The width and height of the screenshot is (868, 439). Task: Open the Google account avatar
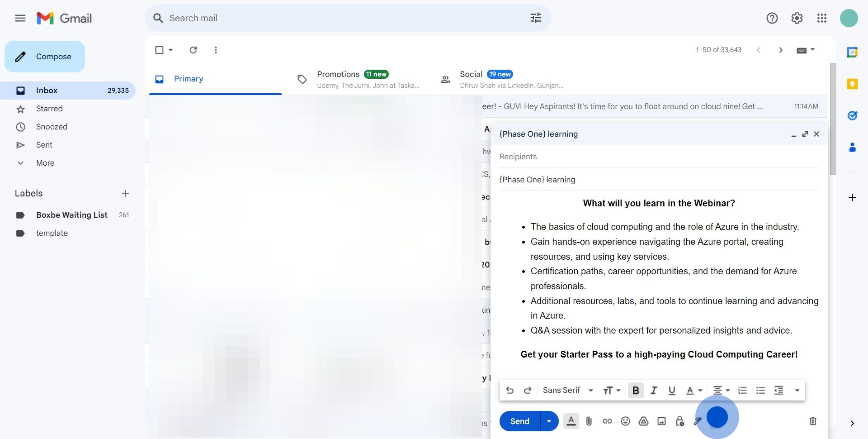[x=849, y=18]
